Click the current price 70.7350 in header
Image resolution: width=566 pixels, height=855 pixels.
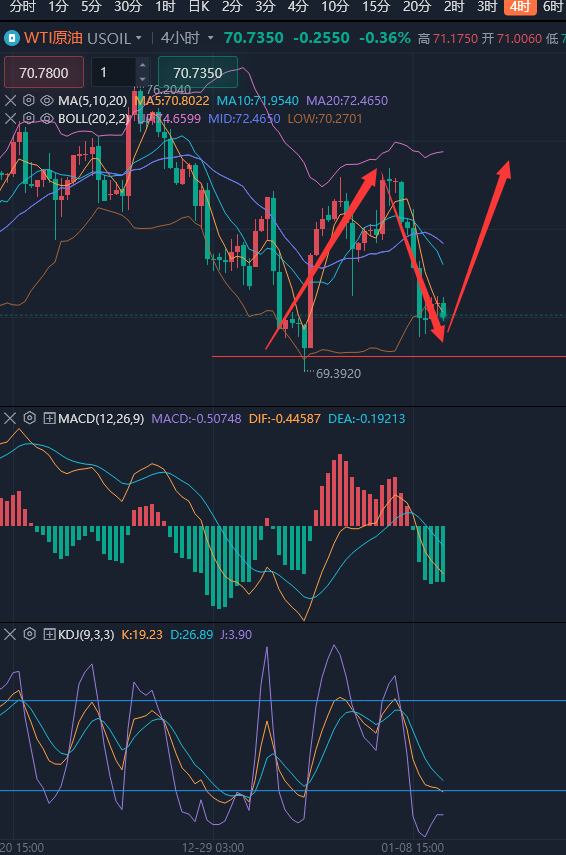(x=254, y=38)
